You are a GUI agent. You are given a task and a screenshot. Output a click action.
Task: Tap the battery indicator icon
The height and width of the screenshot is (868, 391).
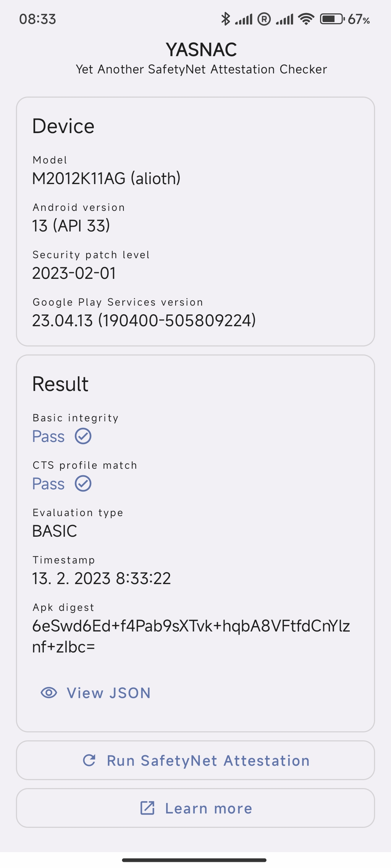(x=332, y=19)
